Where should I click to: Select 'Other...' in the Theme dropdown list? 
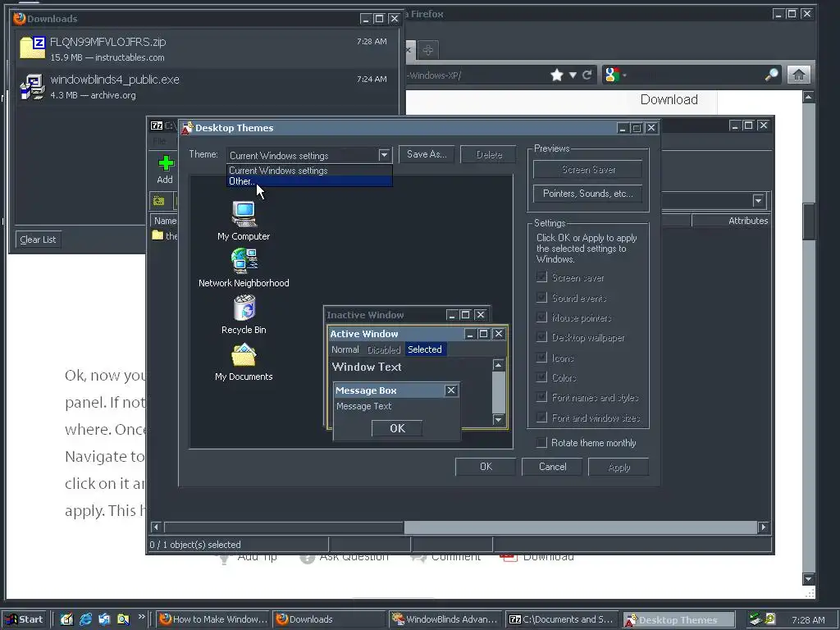[309, 181]
